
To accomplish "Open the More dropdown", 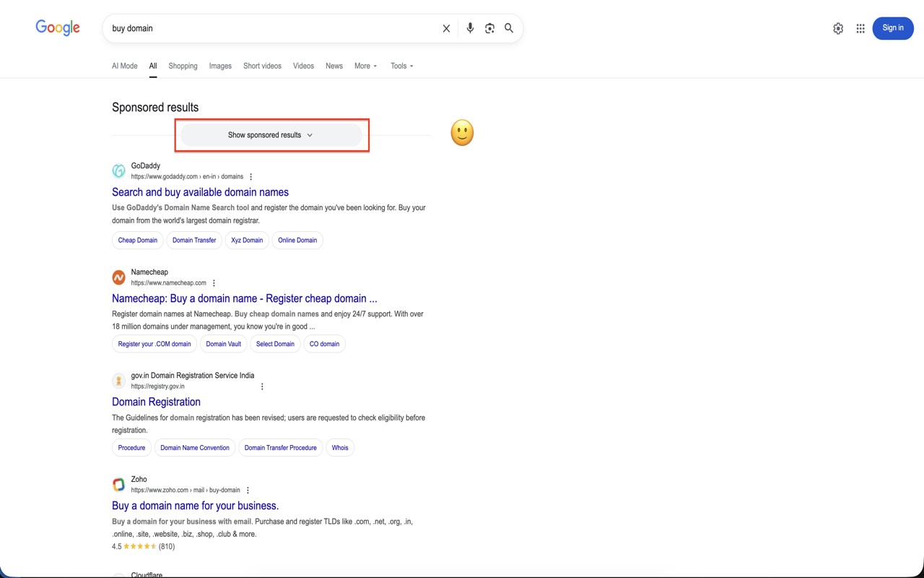I will pos(365,66).
